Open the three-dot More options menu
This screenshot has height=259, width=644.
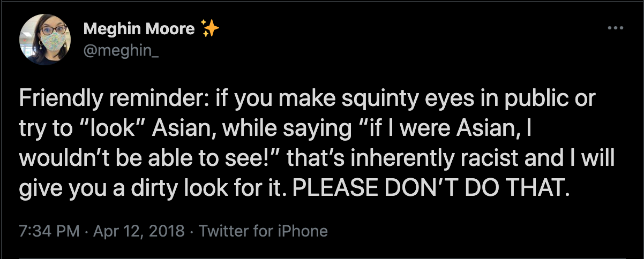tap(615, 28)
